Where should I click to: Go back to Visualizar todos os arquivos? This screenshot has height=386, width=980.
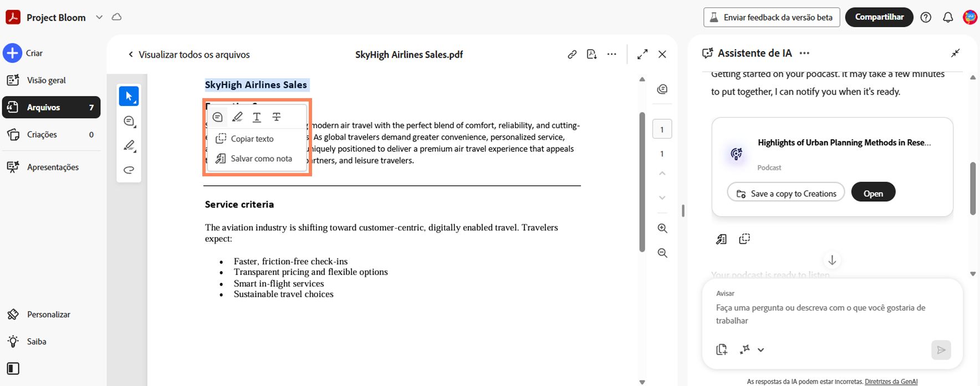tap(188, 54)
